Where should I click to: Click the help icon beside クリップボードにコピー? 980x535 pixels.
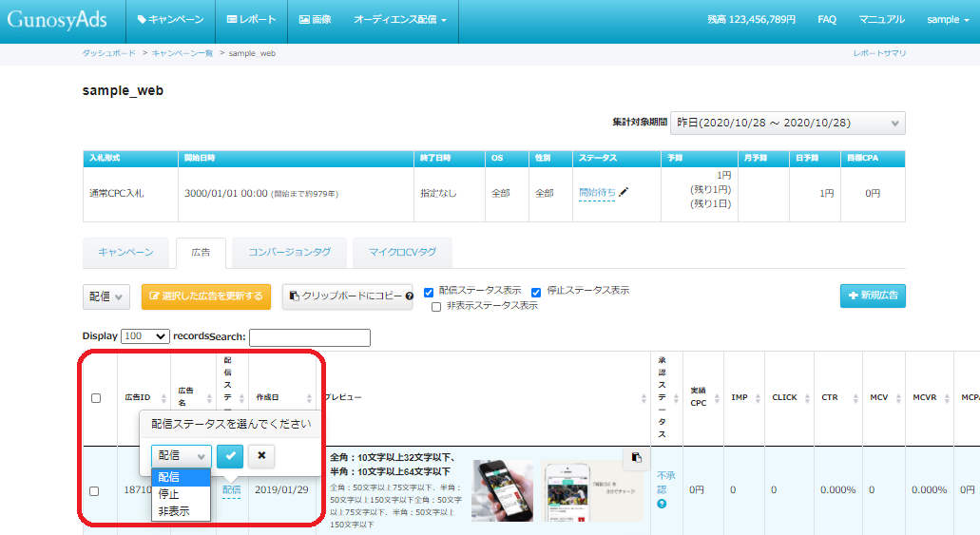pyautogui.click(x=410, y=296)
